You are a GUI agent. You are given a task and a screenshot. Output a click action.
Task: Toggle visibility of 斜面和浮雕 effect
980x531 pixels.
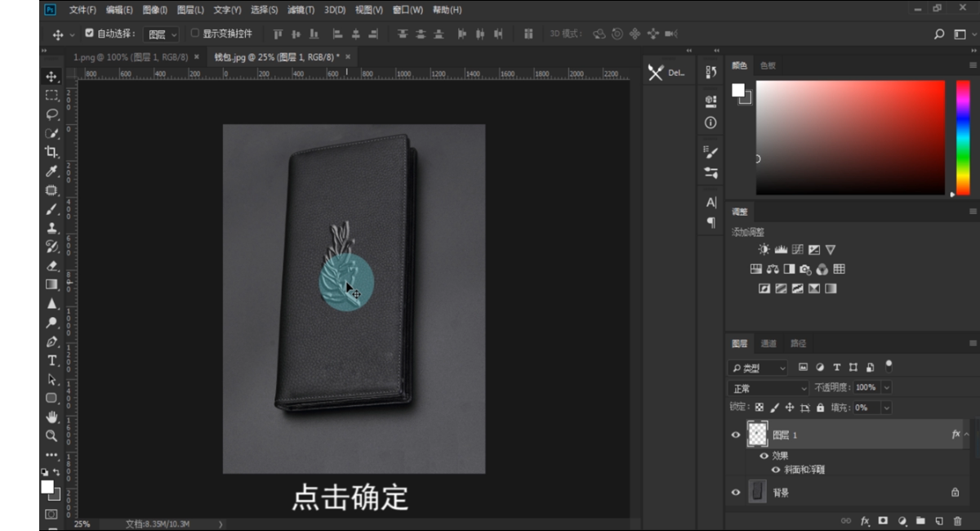point(776,470)
